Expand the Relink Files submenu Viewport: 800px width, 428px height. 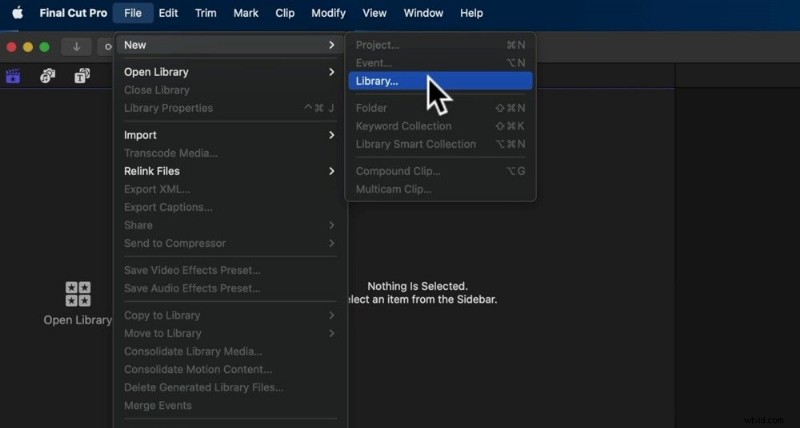[332, 171]
